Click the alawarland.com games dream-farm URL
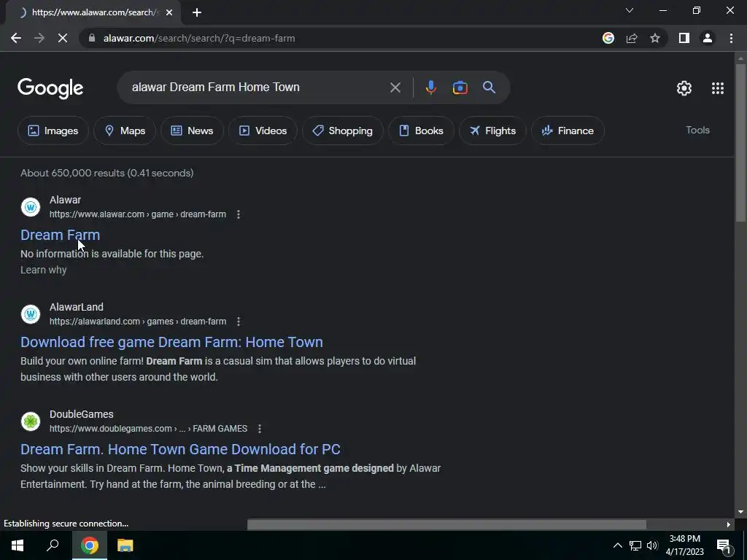The image size is (747, 560). (x=138, y=322)
